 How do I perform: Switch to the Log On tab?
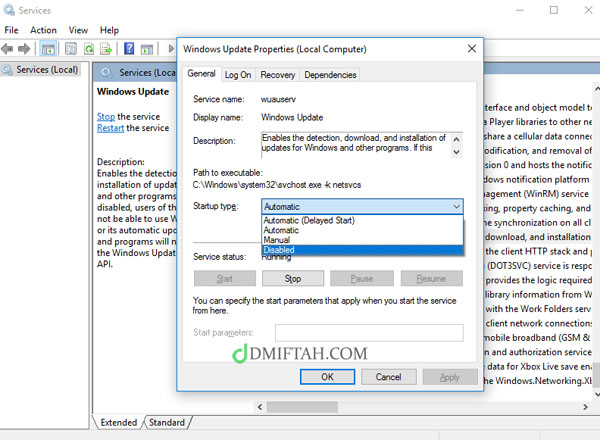tap(238, 75)
